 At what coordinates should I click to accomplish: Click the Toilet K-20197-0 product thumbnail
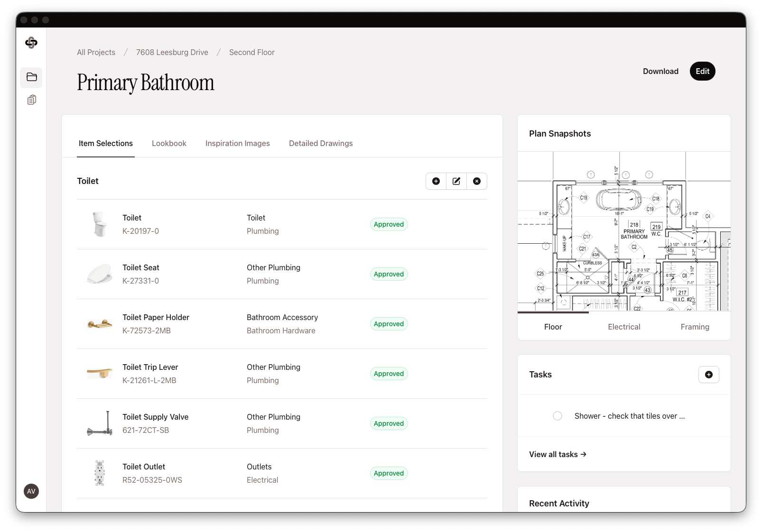click(100, 224)
